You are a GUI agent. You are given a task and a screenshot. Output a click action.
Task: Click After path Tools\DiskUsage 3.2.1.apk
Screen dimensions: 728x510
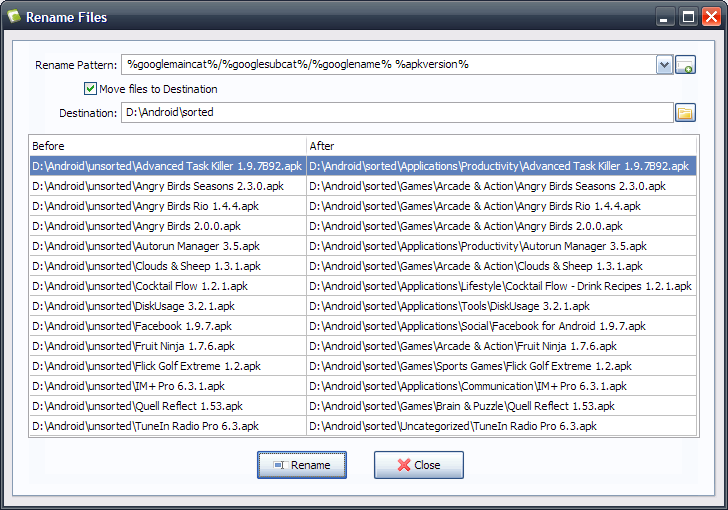[x=502, y=306]
